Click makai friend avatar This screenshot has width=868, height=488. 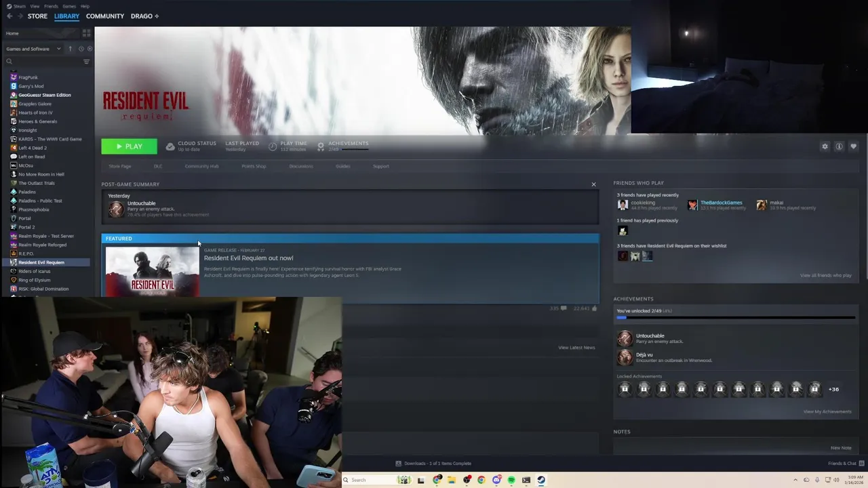click(762, 205)
